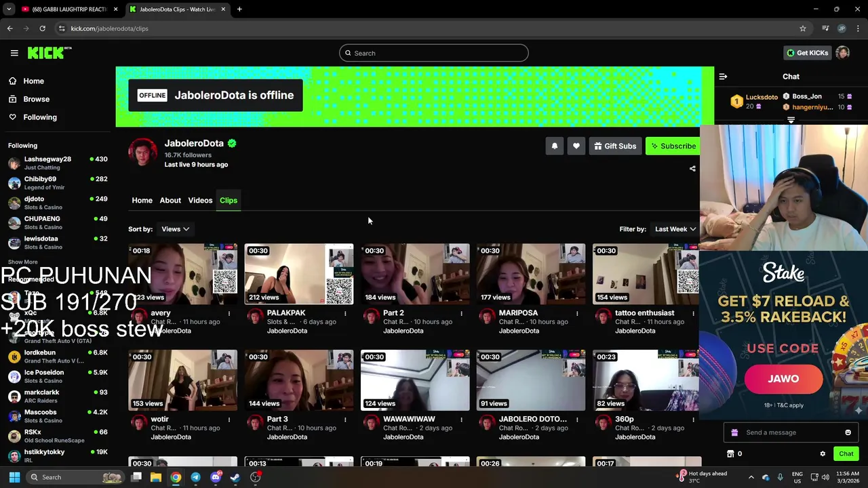Bookmark this page with the star icon
868x488 pixels.
pyautogui.click(x=803, y=28)
